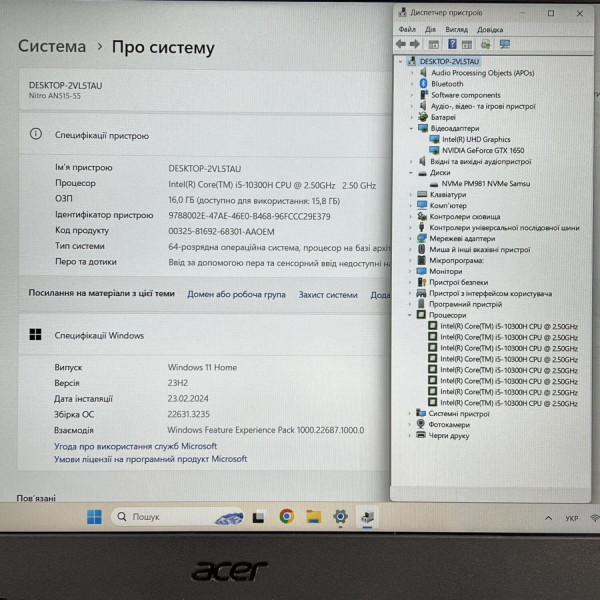Select the Bluetooth device category icon
This screenshot has height=600, width=600.
pos(423,83)
